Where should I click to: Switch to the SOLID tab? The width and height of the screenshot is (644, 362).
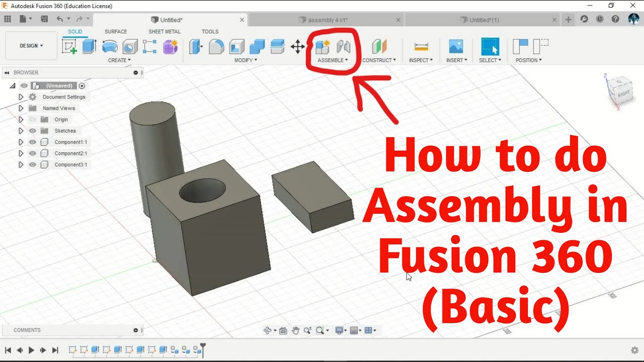(x=75, y=32)
